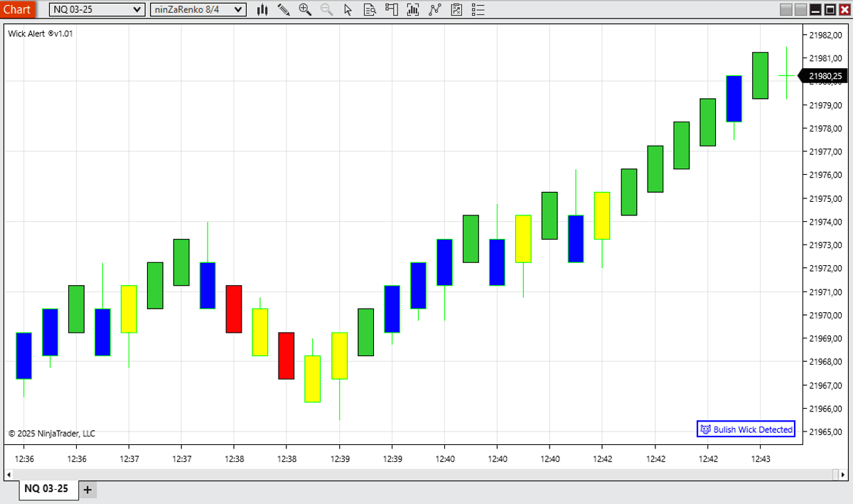The height and width of the screenshot is (504, 853).
Task: Click the 21980,25 current price marker
Action: click(x=825, y=76)
